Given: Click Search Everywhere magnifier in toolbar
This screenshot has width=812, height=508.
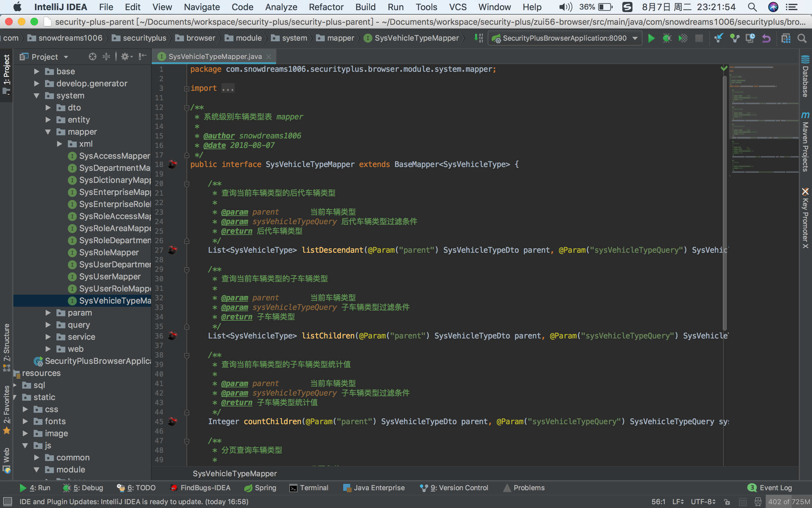Looking at the screenshot, I should (802, 38).
